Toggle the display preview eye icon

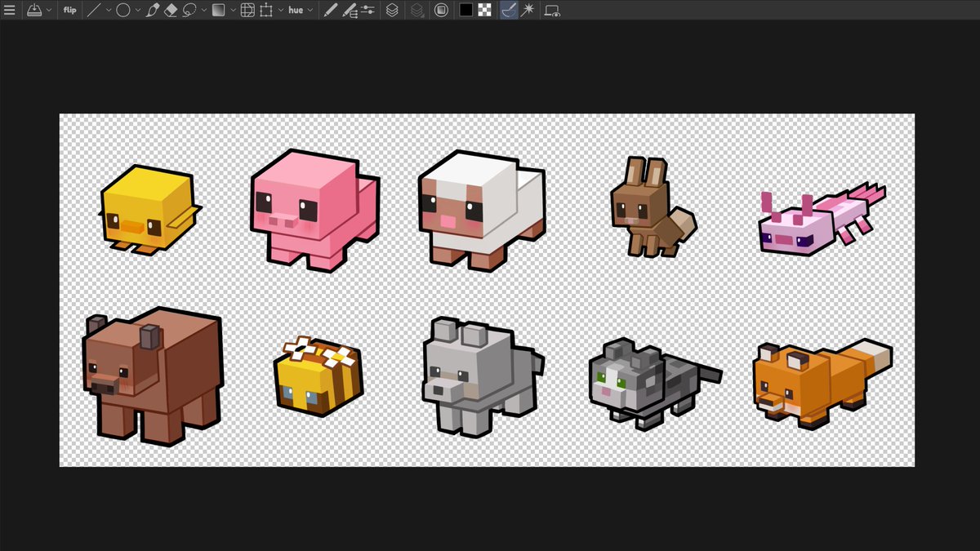pos(552,11)
